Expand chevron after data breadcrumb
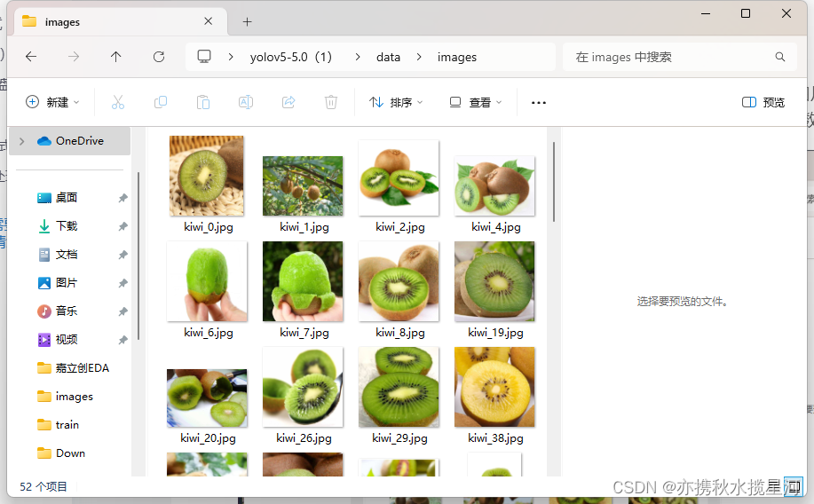Viewport: 814px width, 504px height. click(x=419, y=57)
